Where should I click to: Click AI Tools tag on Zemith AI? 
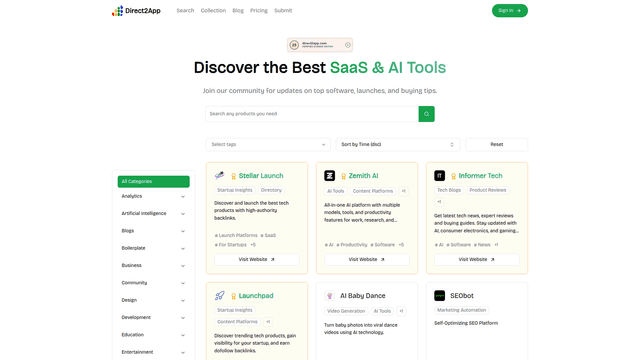coord(336,191)
